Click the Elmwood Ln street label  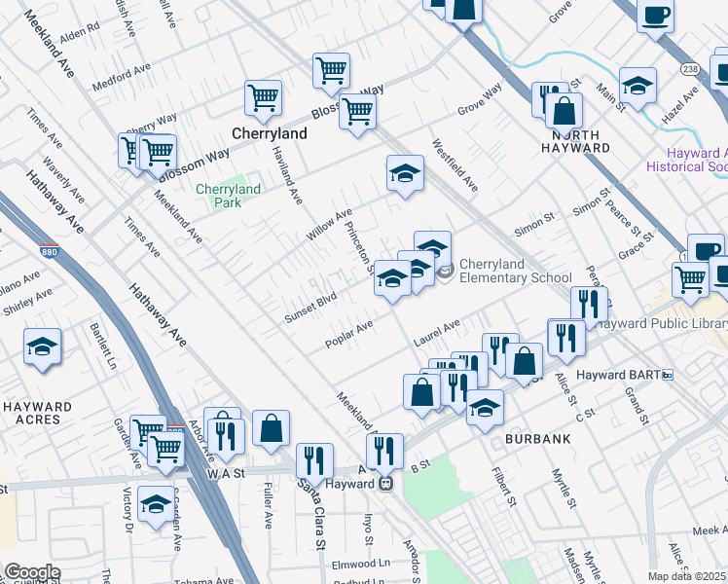point(361,564)
